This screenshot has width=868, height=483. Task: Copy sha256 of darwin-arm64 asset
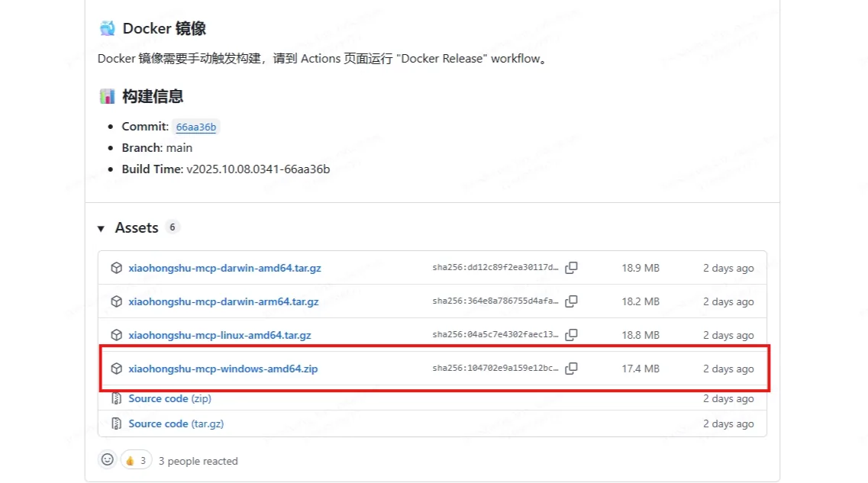[571, 301]
